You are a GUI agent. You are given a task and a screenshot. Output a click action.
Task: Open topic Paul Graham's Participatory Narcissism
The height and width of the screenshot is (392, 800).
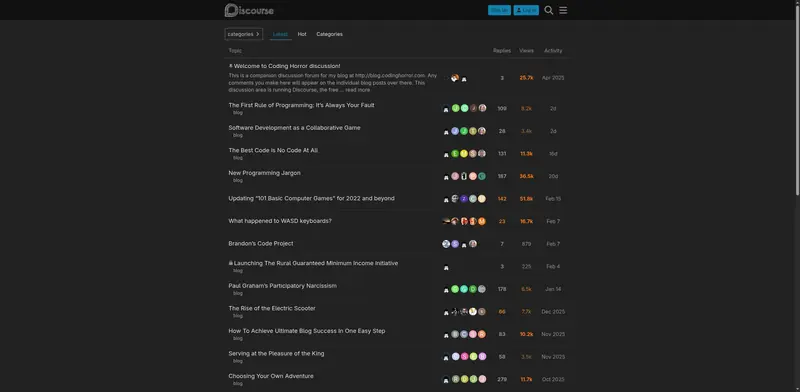[283, 286]
